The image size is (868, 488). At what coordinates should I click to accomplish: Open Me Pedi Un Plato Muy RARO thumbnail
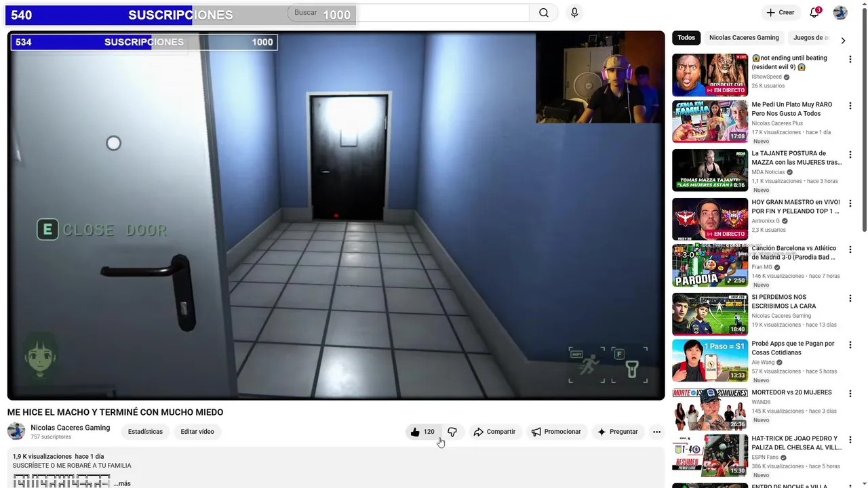(710, 121)
